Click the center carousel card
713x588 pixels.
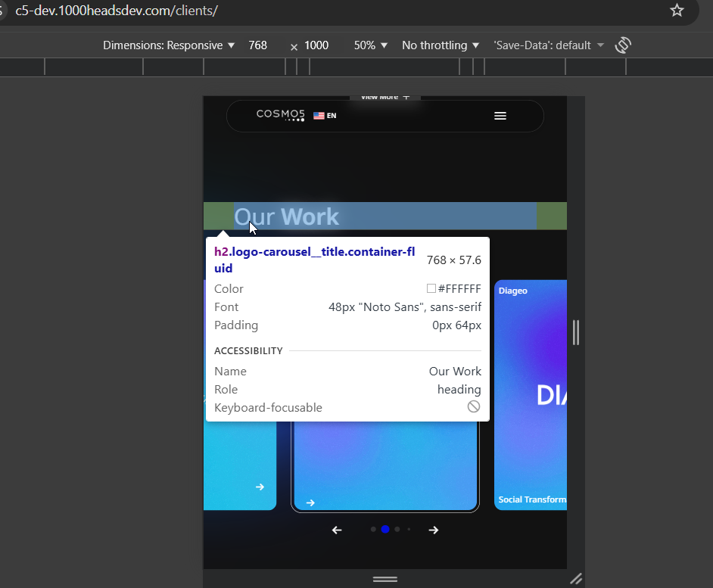tap(385, 466)
